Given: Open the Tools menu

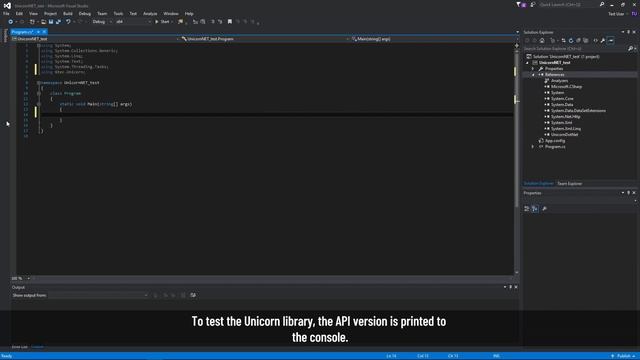Looking at the screenshot, I should point(118,13).
